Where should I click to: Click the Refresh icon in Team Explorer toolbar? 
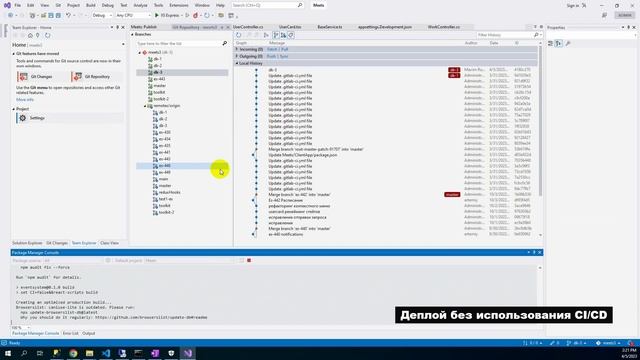[48, 36]
